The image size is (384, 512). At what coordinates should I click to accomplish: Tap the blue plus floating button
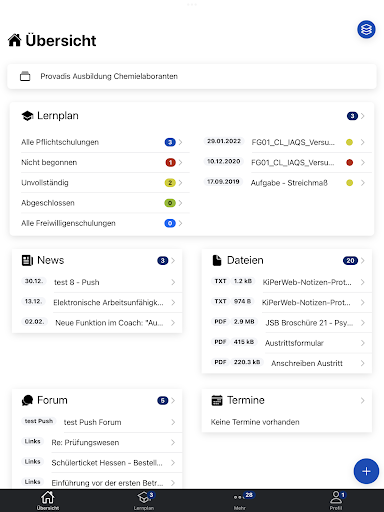[x=366, y=471]
